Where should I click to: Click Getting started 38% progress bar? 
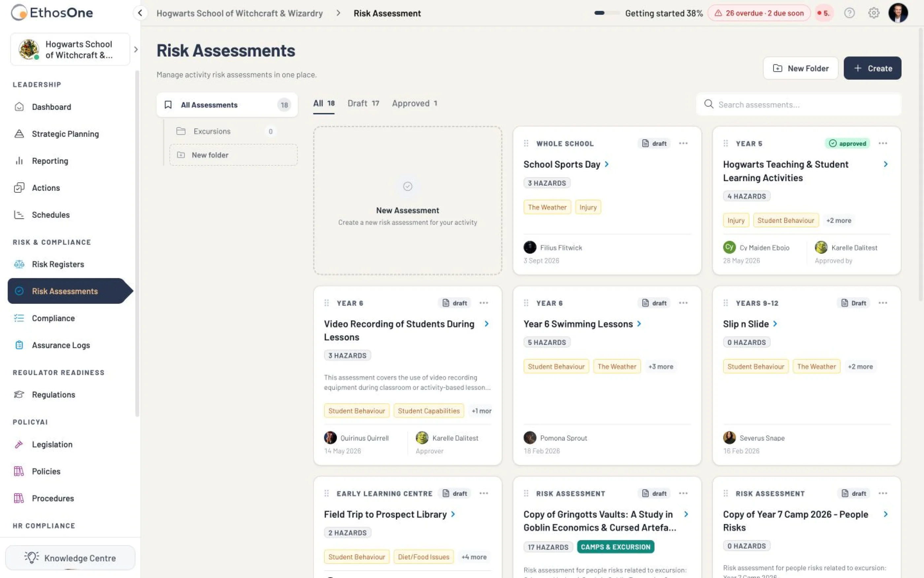(648, 13)
